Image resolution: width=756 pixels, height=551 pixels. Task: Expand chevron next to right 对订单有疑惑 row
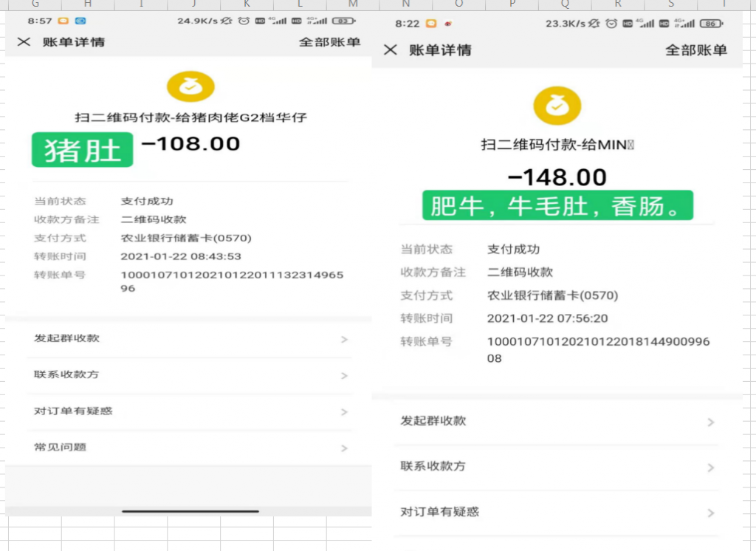point(710,513)
